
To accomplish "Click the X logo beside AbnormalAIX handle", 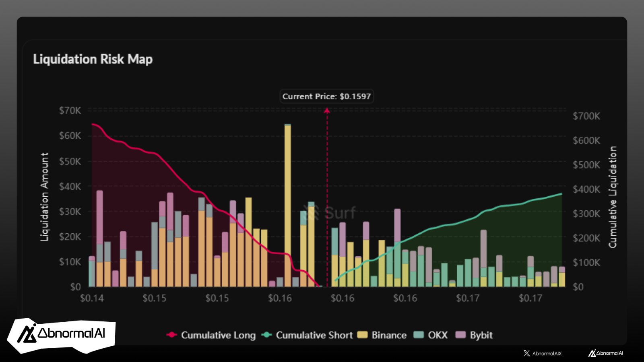I will [526, 353].
